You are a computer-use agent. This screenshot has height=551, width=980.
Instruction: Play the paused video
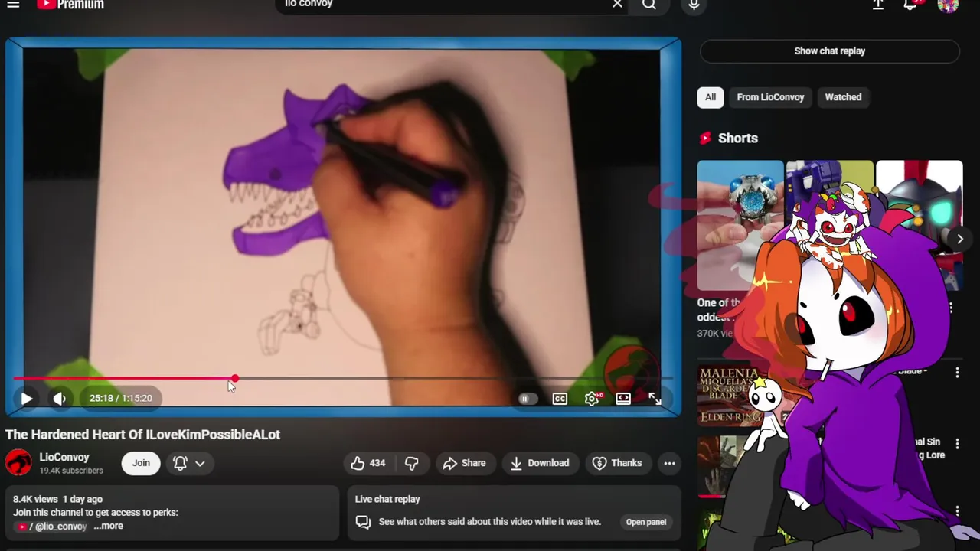click(x=26, y=398)
